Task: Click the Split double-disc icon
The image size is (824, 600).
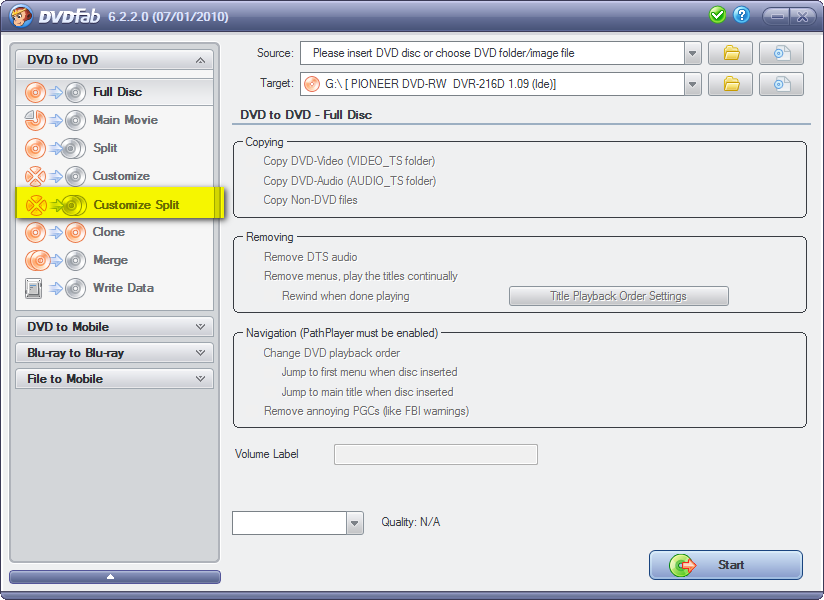Action: [x=73, y=148]
